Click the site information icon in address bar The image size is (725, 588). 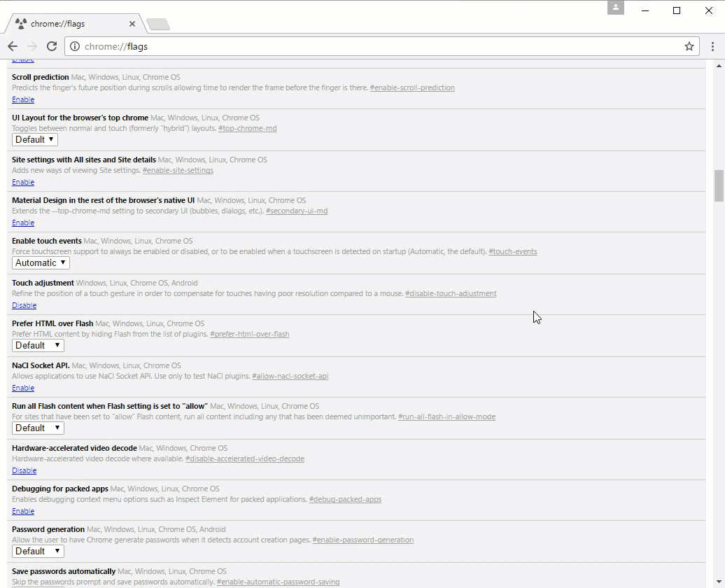[75, 46]
